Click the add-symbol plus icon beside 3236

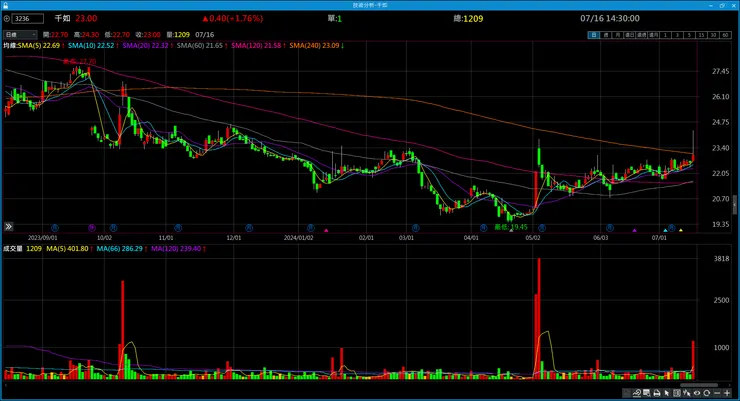(x=7, y=19)
